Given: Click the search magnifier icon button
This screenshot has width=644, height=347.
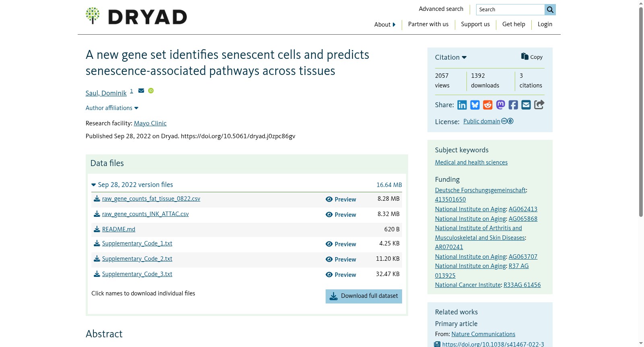Looking at the screenshot, I should tap(550, 10).
